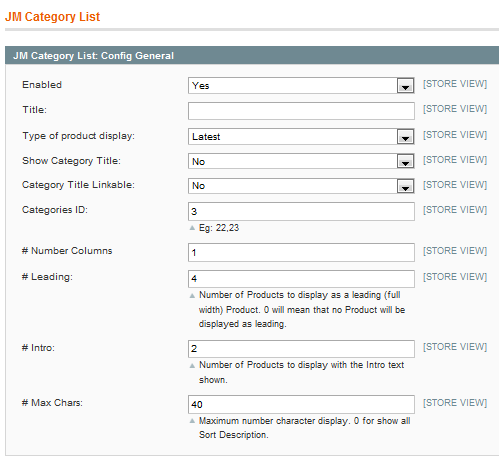Click the Max Chars input field
This screenshot has height=471, width=499.
(301, 404)
